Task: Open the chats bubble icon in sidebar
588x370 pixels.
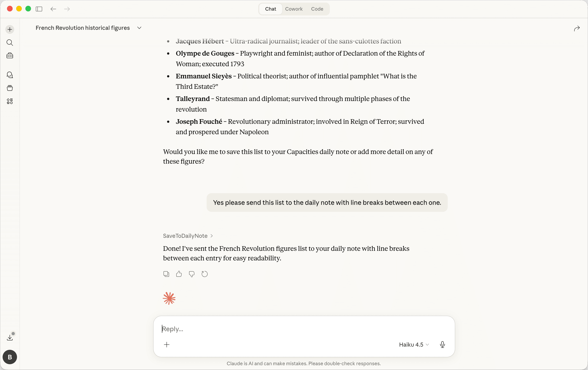Action: coord(10,75)
